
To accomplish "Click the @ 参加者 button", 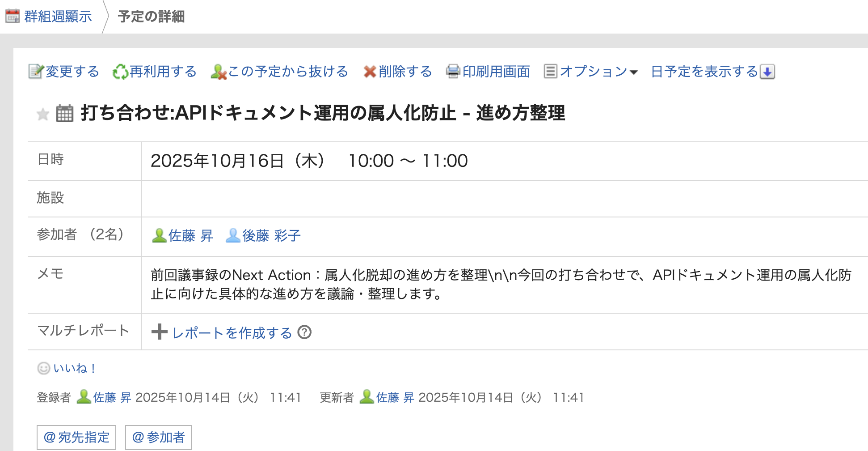I will coord(158,437).
